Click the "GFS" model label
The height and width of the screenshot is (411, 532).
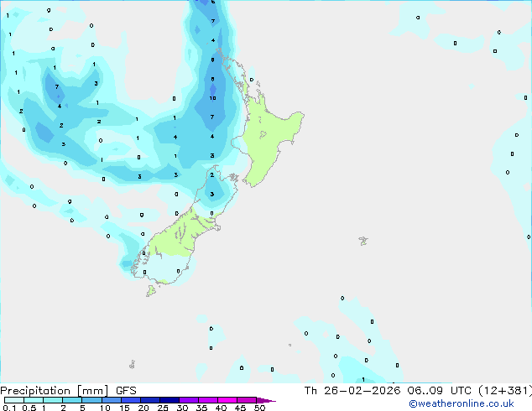click(x=126, y=391)
